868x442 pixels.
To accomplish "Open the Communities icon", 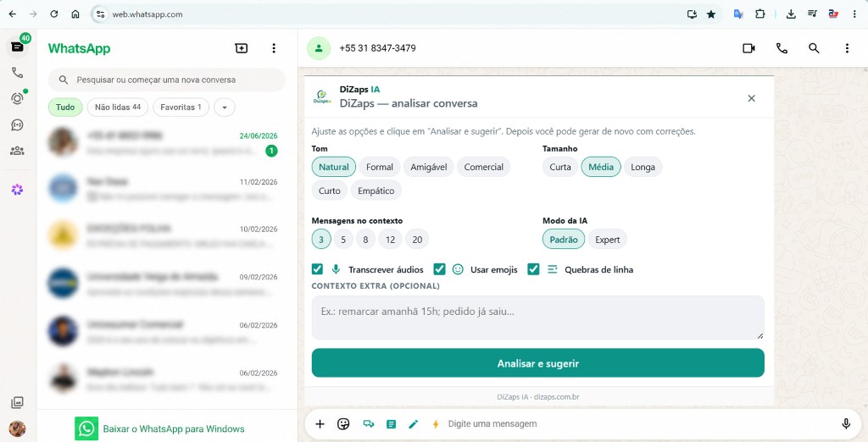I will 17,151.
